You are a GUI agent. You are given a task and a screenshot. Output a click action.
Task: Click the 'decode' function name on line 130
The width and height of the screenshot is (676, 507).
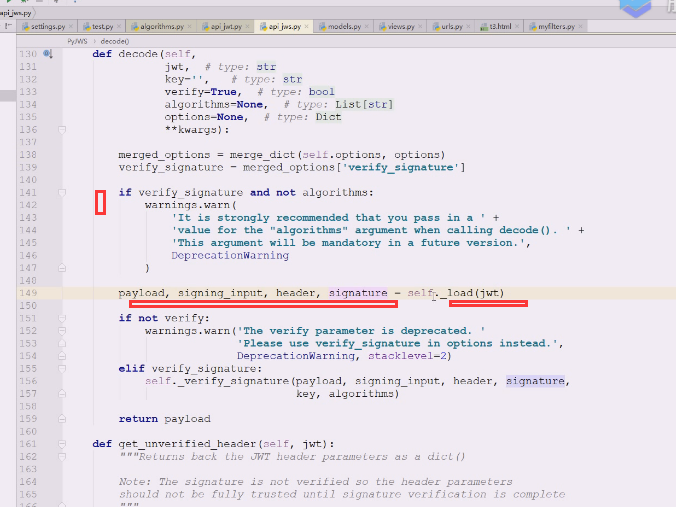coord(138,54)
